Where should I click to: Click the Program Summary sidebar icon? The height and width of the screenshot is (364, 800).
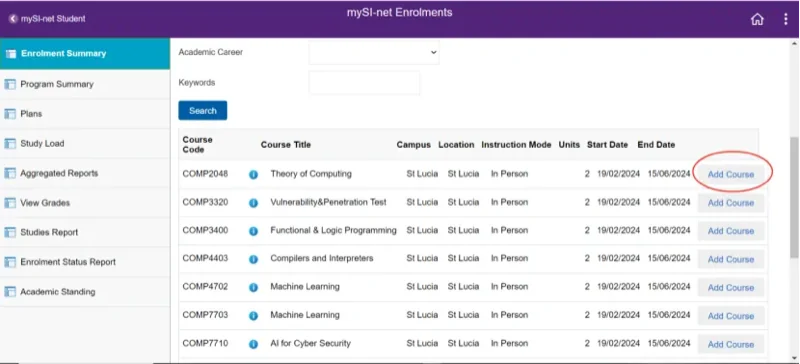tap(10, 84)
